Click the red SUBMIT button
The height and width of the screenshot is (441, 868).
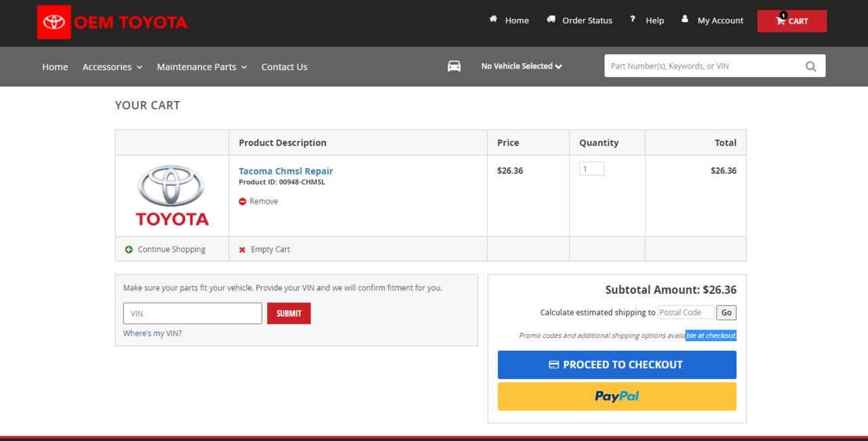(289, 313)
